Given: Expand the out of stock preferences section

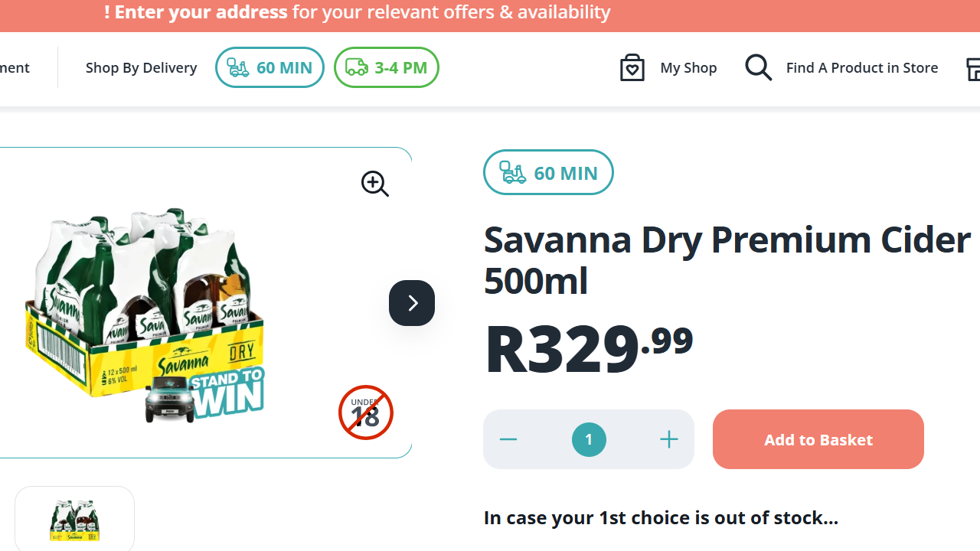Looking at the screenshot, I should point(661,517).
